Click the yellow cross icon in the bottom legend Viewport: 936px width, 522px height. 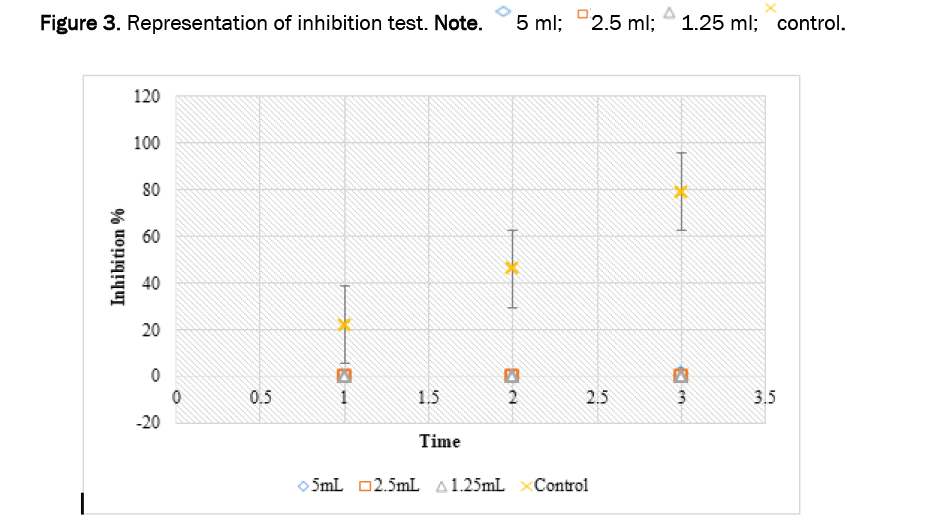pyautogui.click(x=526, y=486)
